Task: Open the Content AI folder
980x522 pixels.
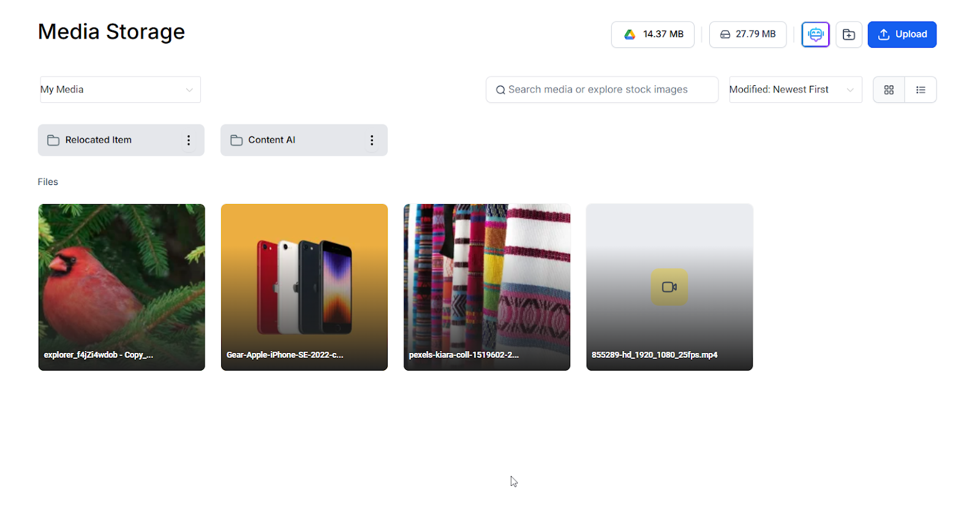Action: (x=271, y=140)
